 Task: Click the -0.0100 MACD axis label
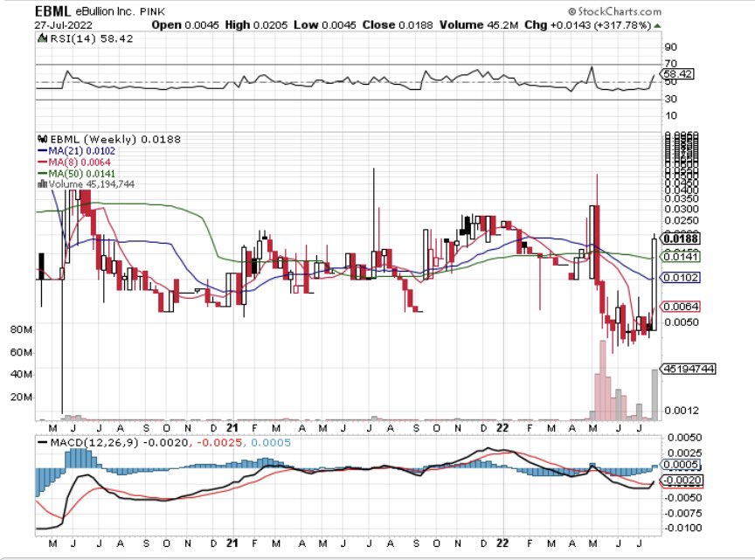pyautogui.click(x=683, y=528)
